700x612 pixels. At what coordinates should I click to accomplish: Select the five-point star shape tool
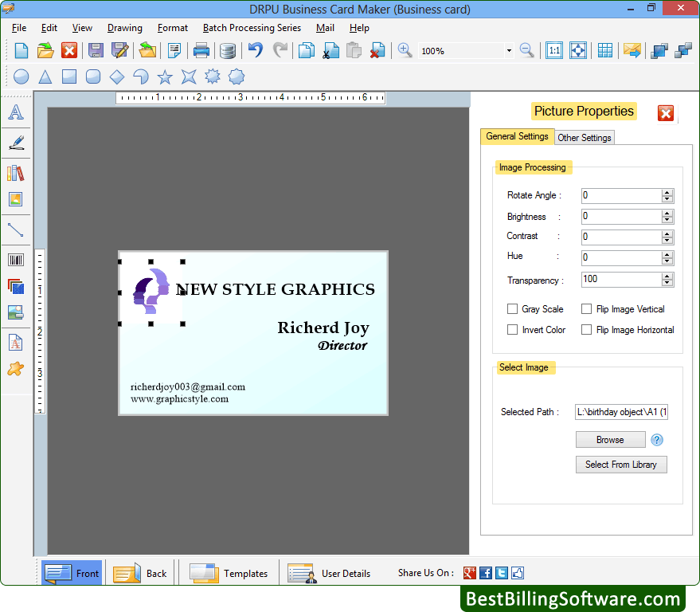coord(165,76)
